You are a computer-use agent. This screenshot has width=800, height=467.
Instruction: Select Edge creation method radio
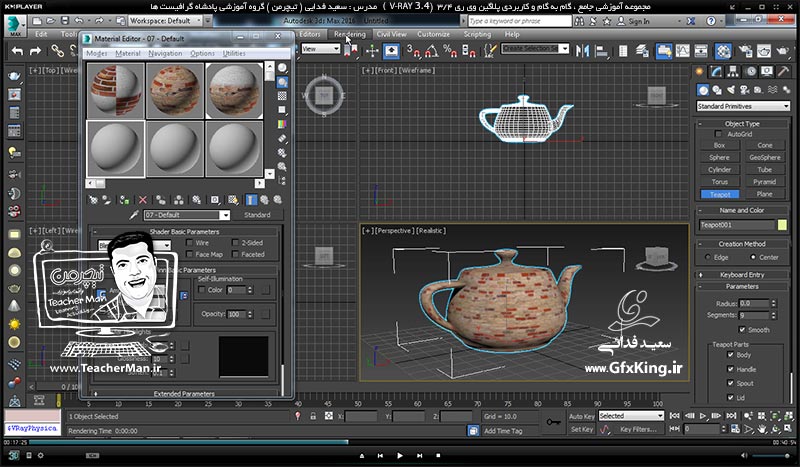pos(708,257)
